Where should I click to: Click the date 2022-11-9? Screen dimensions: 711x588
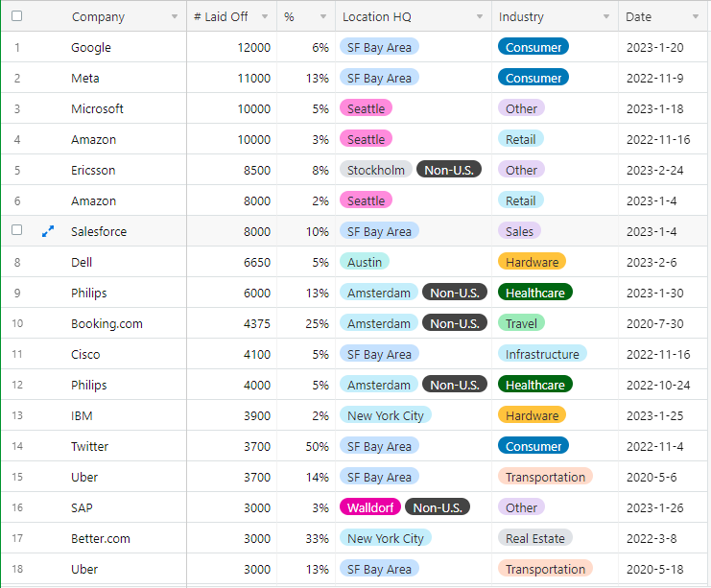tap(654, 78)
